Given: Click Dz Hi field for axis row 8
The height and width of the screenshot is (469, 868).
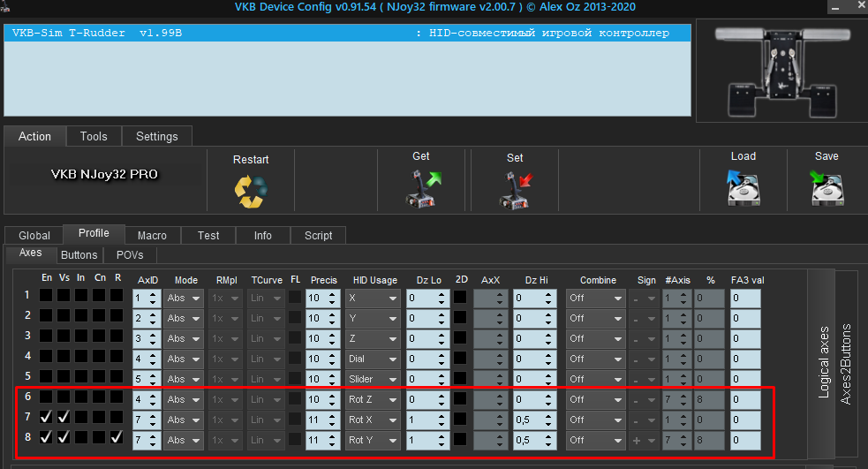Looking at the screenshot, I should click(x=534, y=440).
